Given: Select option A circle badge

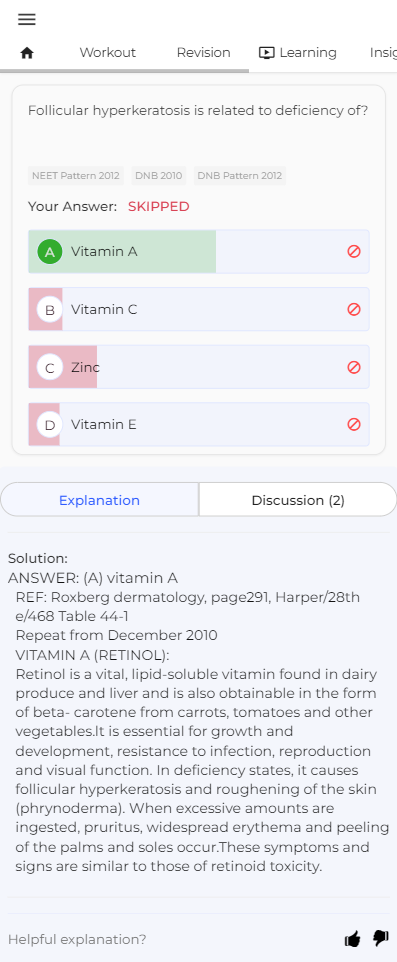Looking at the screenshot, I should 50,252.
